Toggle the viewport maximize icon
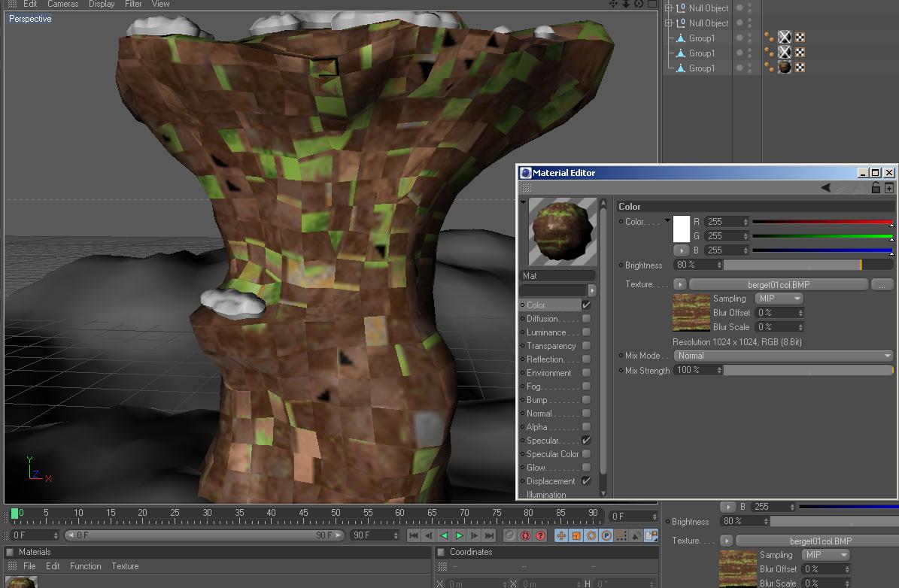 pyautogui.click(x=652, y=4)
